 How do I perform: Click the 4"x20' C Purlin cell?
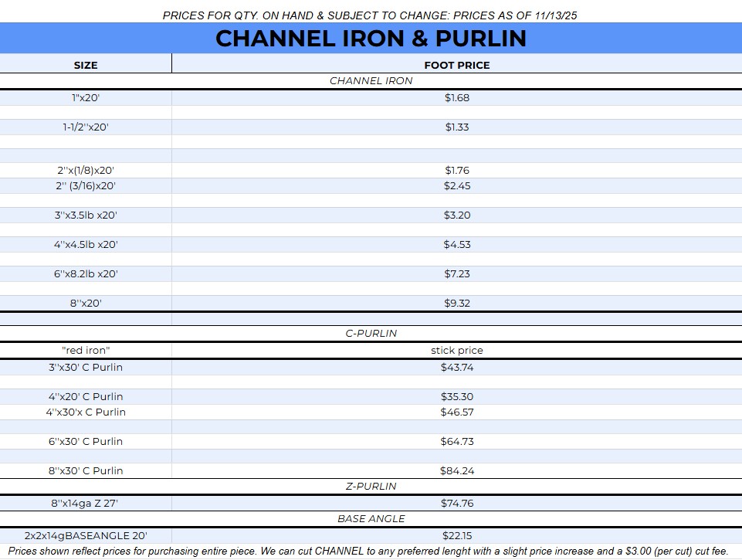tap(86, 397)
